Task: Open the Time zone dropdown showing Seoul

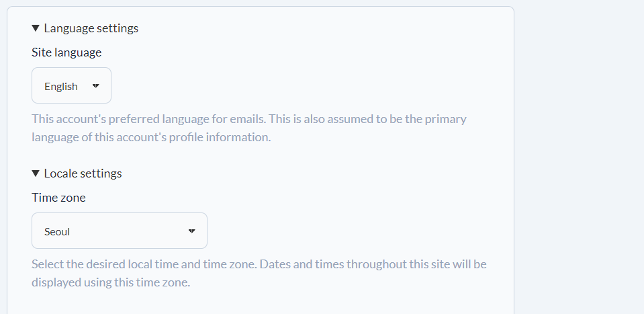Action: point(119,231)
